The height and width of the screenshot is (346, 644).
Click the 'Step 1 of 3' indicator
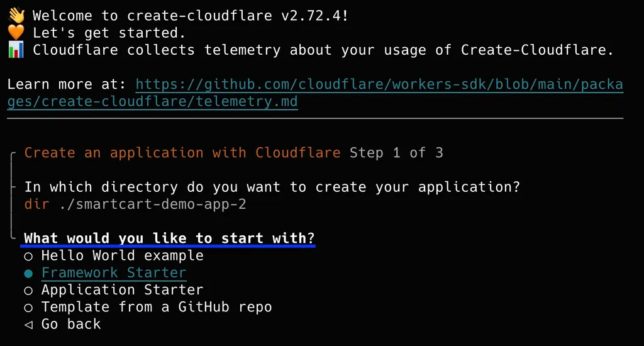pyautogui.click(x=396, y=153)
